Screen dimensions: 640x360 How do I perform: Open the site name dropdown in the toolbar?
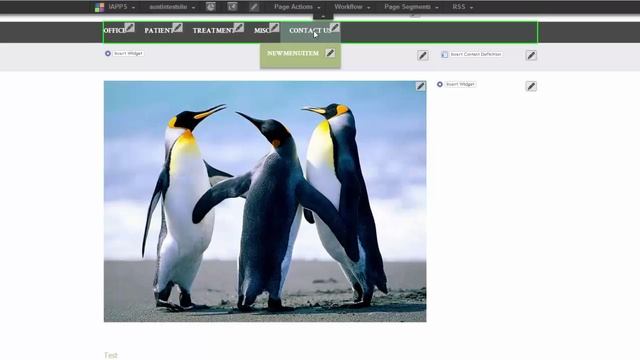pyautogui.click(x=172, y=7)
